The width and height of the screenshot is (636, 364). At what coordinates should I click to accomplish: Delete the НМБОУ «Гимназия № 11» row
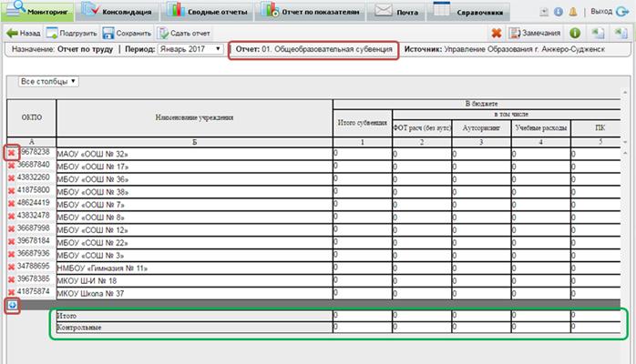pos(12,268)
